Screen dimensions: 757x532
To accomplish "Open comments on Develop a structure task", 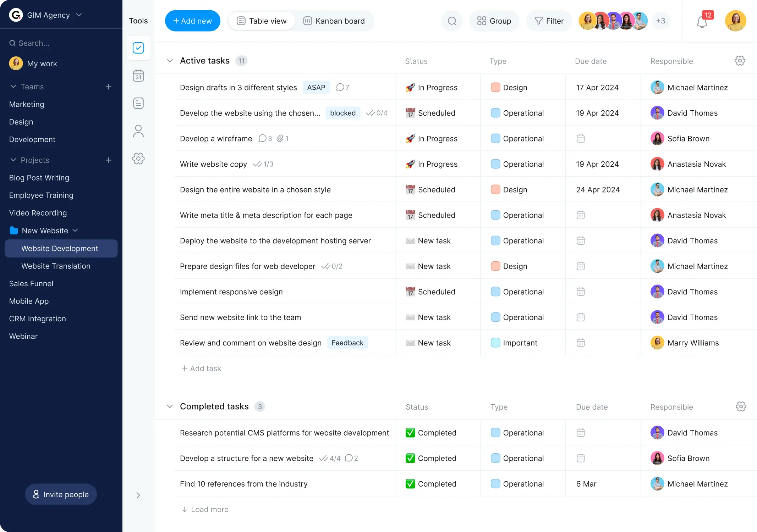I will (x=351, y=458).
